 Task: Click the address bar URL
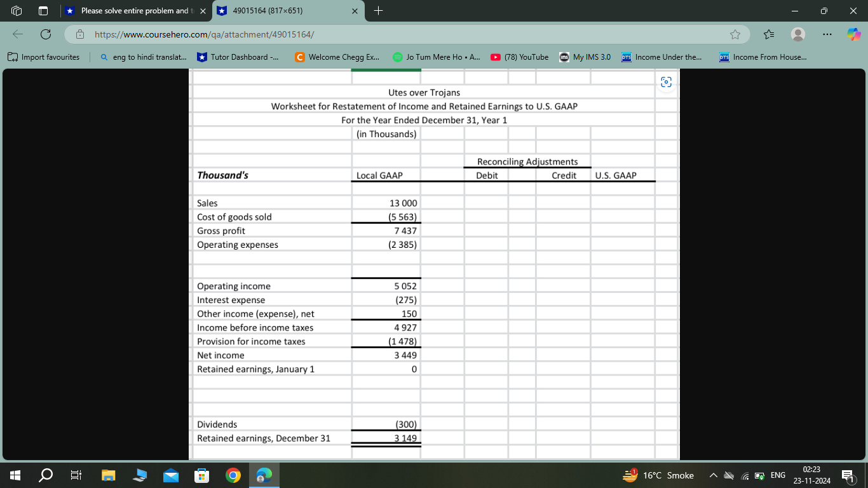click(205, 34)
